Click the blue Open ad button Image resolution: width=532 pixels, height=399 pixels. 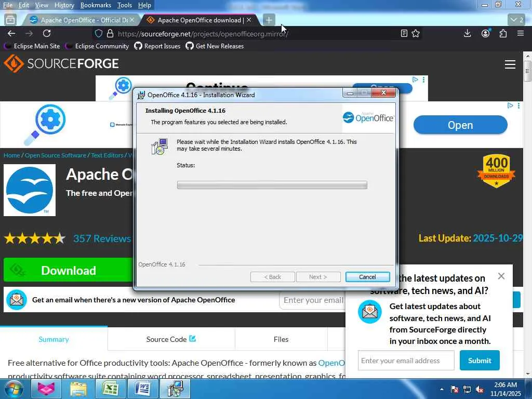click(x=460, y=125)
